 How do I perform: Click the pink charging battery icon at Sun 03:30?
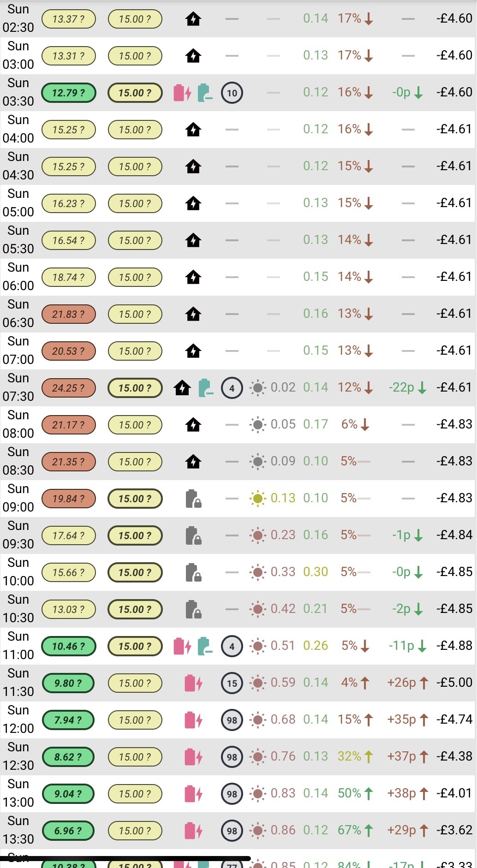click(182, 93)
